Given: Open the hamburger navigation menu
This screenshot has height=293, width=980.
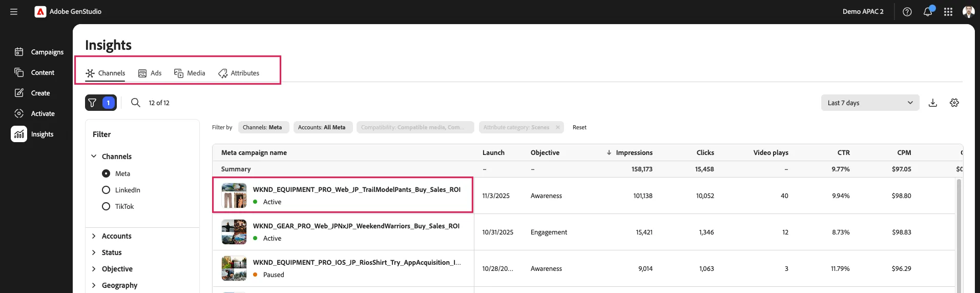Looking at the screenshot, I should (x=14, y=11).
